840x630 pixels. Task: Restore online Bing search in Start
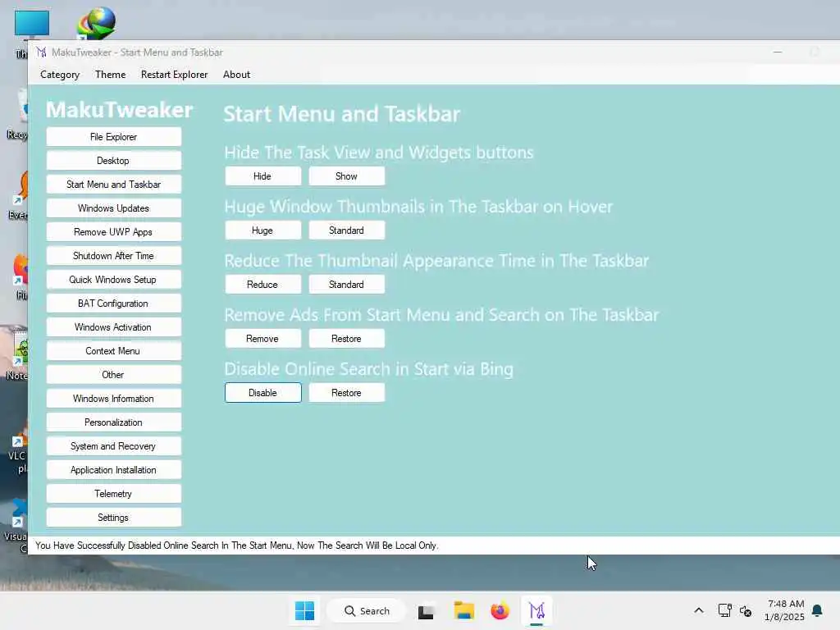pos(347,393)
